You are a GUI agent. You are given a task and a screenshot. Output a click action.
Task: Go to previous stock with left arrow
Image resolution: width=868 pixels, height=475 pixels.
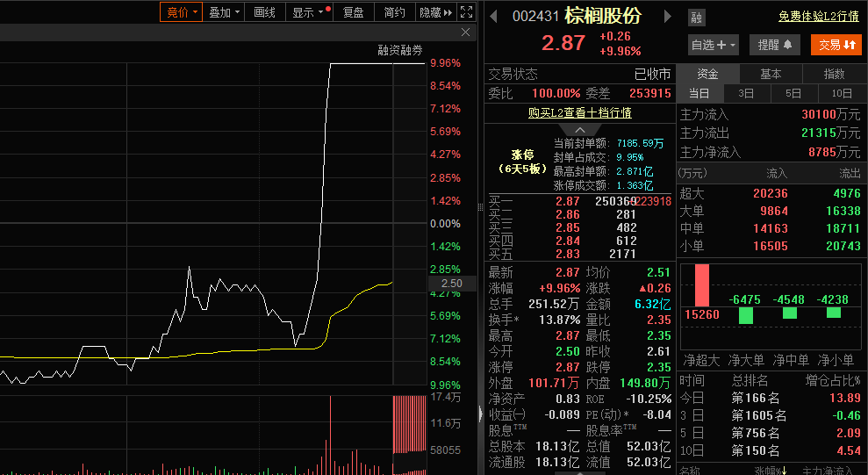[493, 17]
